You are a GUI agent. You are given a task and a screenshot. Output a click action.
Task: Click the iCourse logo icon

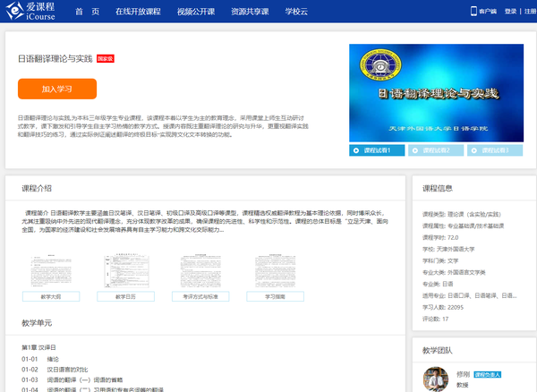pos(13,12)
